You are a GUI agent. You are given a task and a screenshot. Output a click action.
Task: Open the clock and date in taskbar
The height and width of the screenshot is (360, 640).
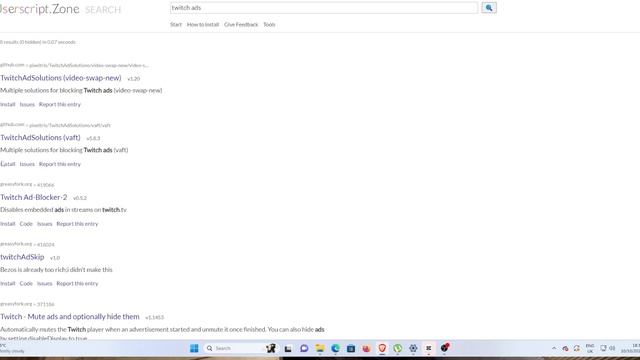(x=630, y=348)
